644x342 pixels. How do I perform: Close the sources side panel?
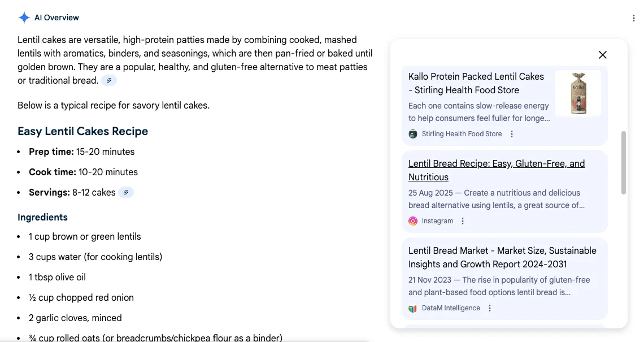[x=603, y=55]
